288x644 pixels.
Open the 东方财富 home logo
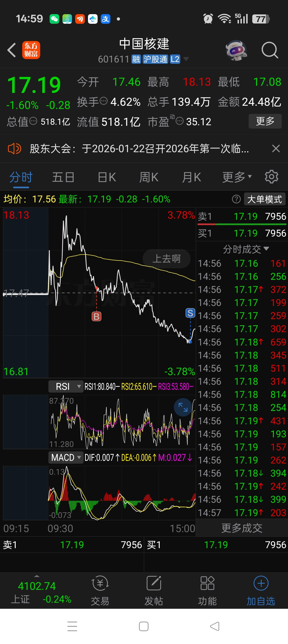pos(31,50)
